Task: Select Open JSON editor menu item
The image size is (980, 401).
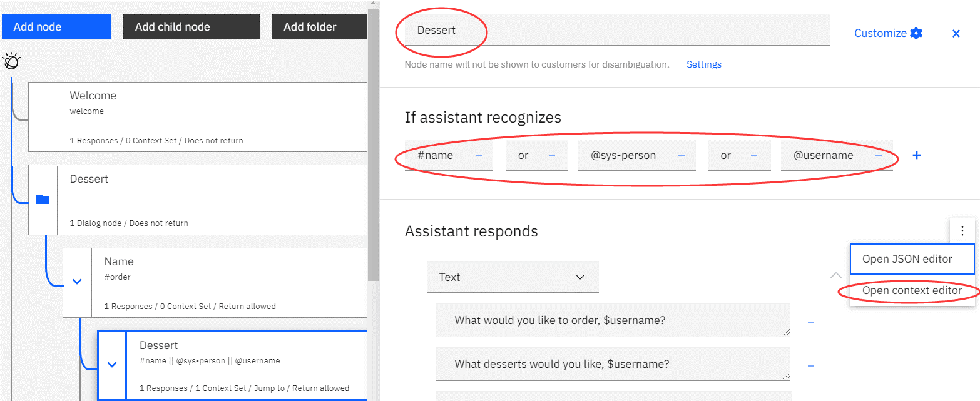Action: (x=911, y=259)
